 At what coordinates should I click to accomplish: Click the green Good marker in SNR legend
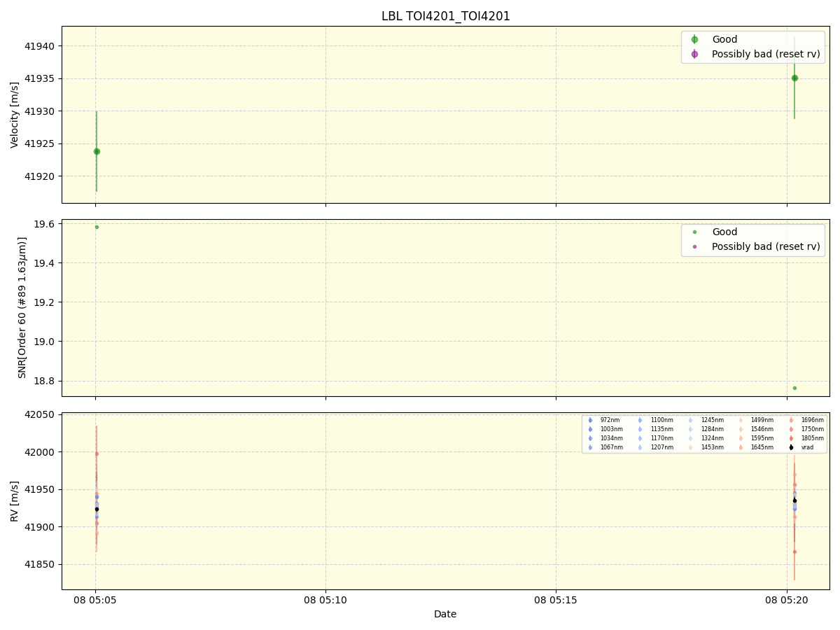tap(694, 232)
